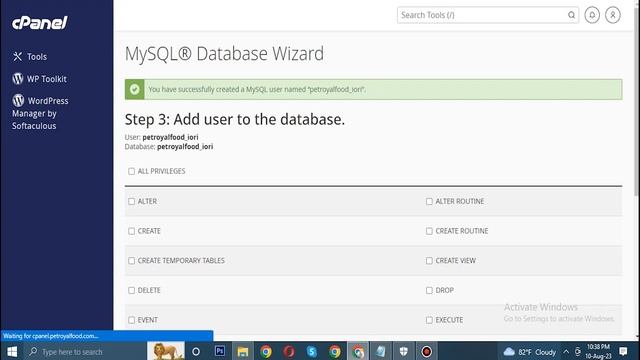Image resolution: width=640 pixels, height=360 pixels.
Task: Click the page vertical scrollbar
Action: coord(637,170)
